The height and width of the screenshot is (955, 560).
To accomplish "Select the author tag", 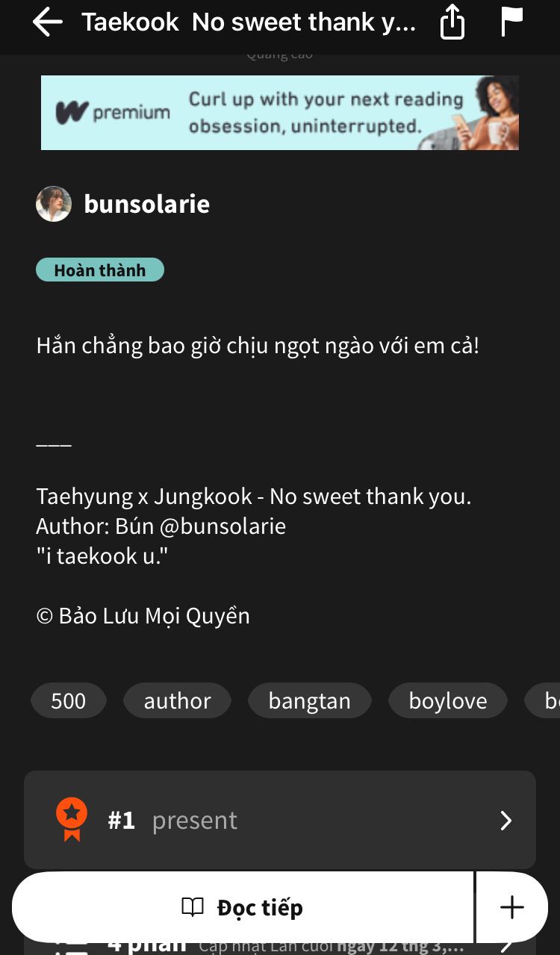I will 177,700.
